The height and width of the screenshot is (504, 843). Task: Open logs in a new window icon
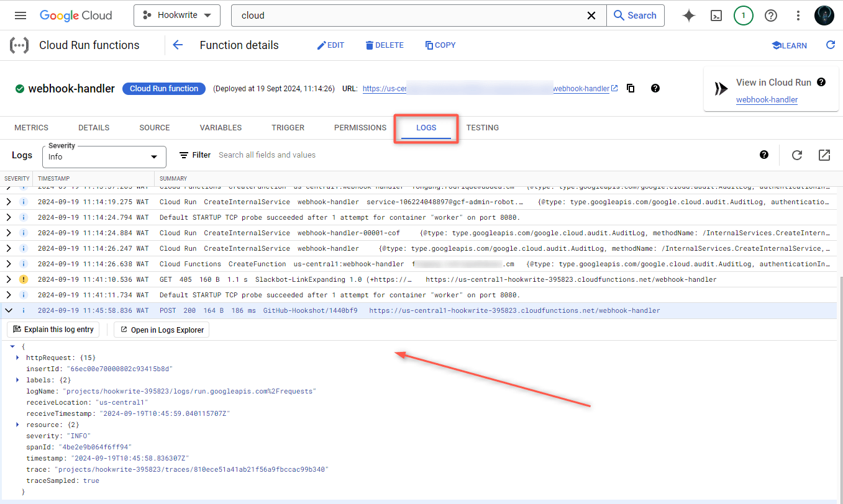824,155
